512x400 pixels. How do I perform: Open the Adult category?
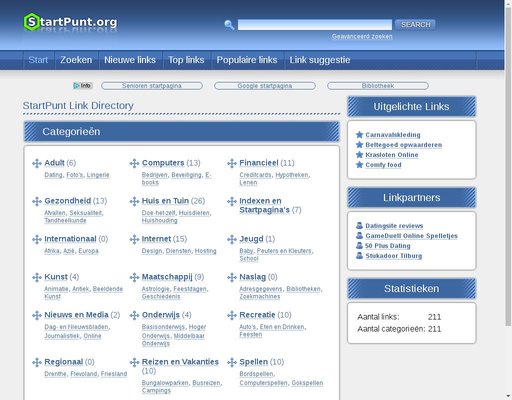54,163
